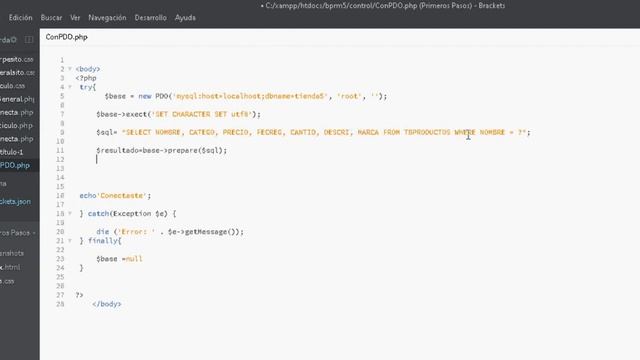Click catch(Exception $e) text
The width and height of the screenshot is (640, 360).
(x=128, y=213)
